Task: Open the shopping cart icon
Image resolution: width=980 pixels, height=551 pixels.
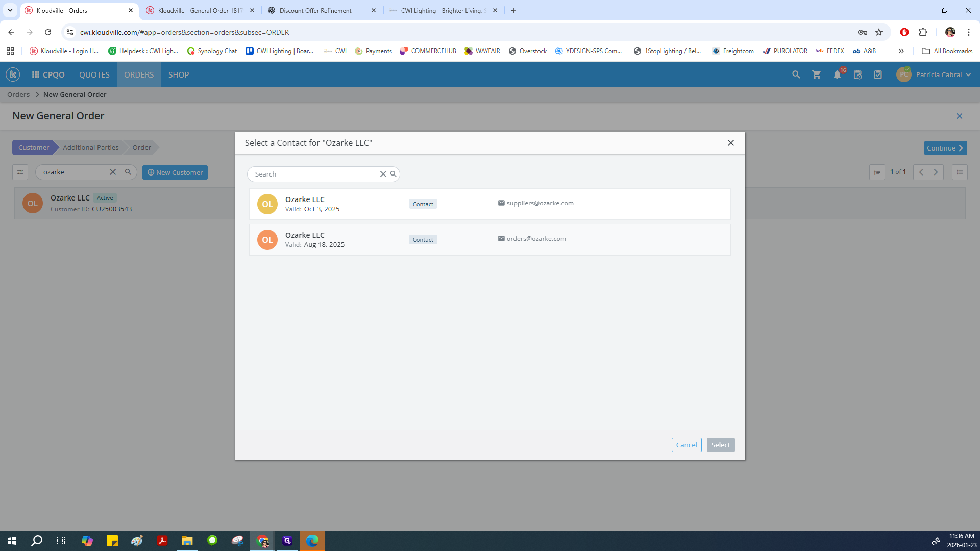Action: pos(817,74)
